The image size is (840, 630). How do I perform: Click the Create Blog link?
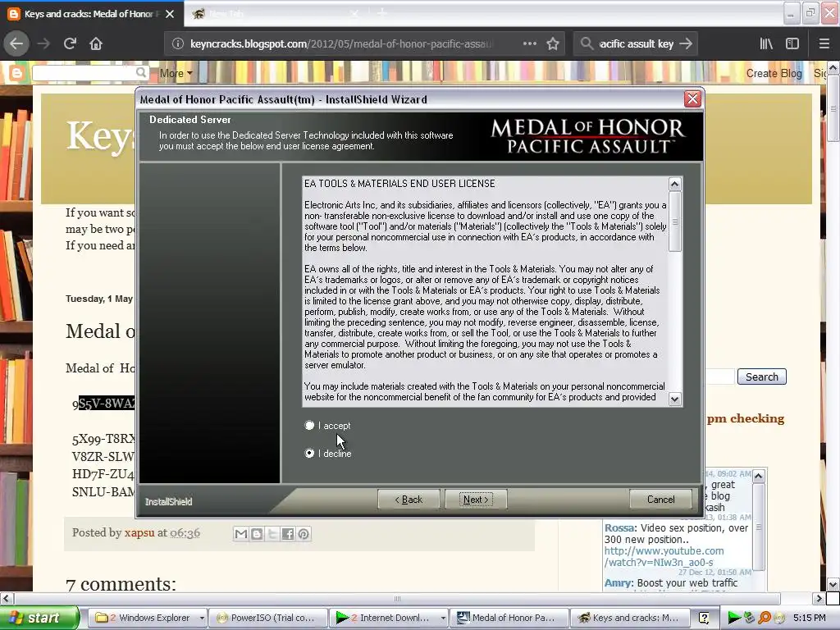[x=774, y=73]
